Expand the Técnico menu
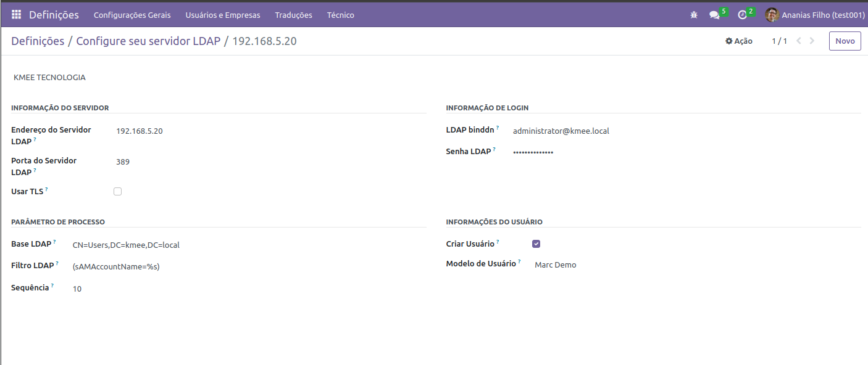868x365 pixels. 340,15
